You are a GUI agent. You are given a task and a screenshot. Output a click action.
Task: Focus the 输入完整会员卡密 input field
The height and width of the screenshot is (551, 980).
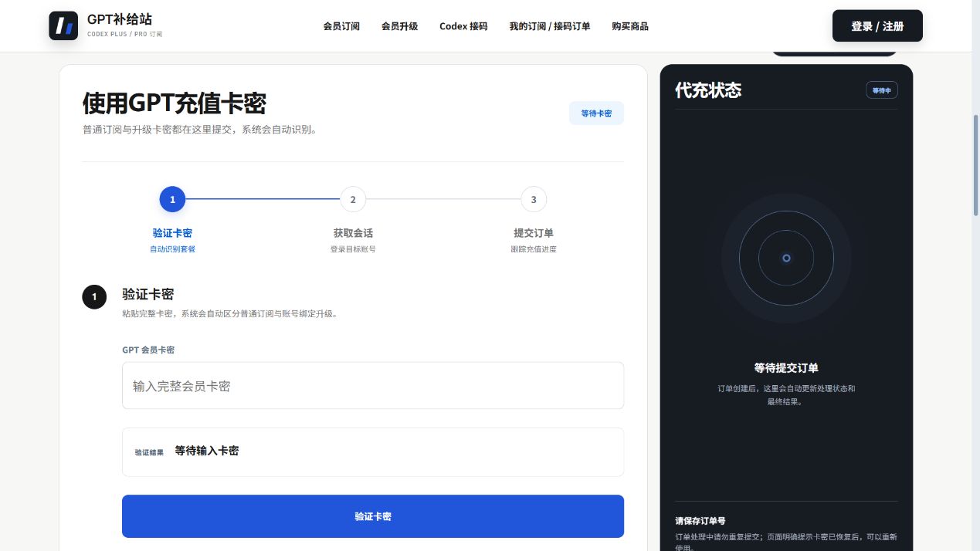[x=373, y=386]
